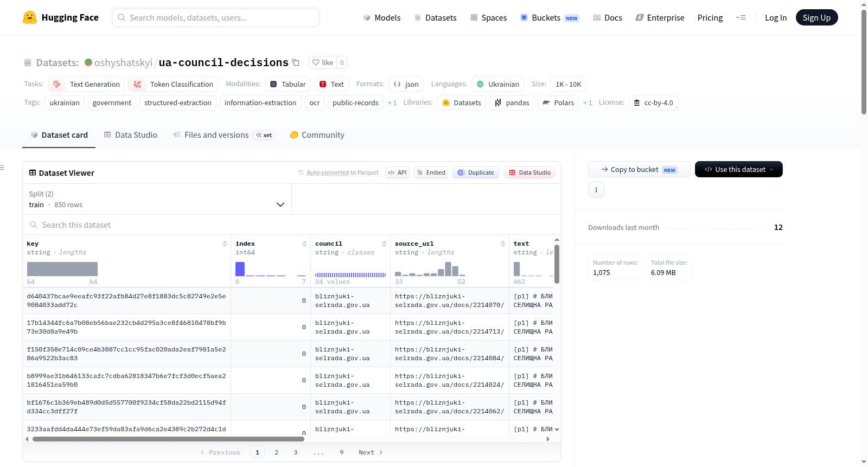Click the index histogram first bar
Viewport: 868px width, 467px height.
click(x=240, y=269)
